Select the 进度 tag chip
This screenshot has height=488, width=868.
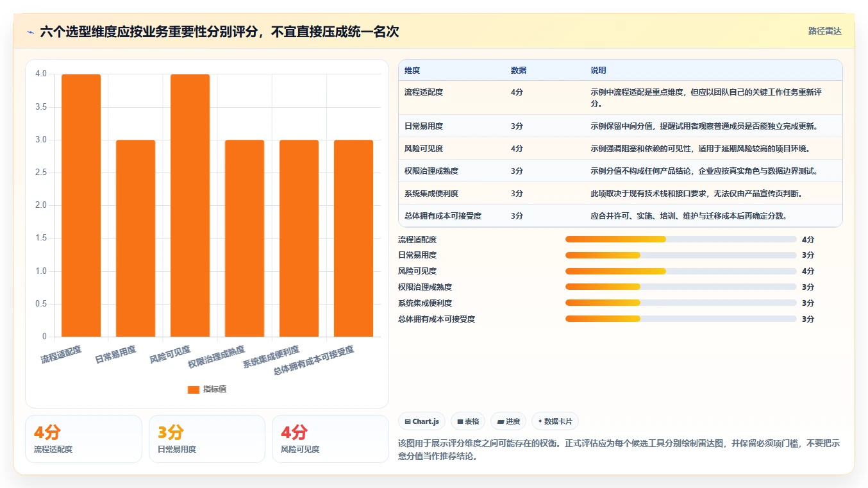click(508, 421)
